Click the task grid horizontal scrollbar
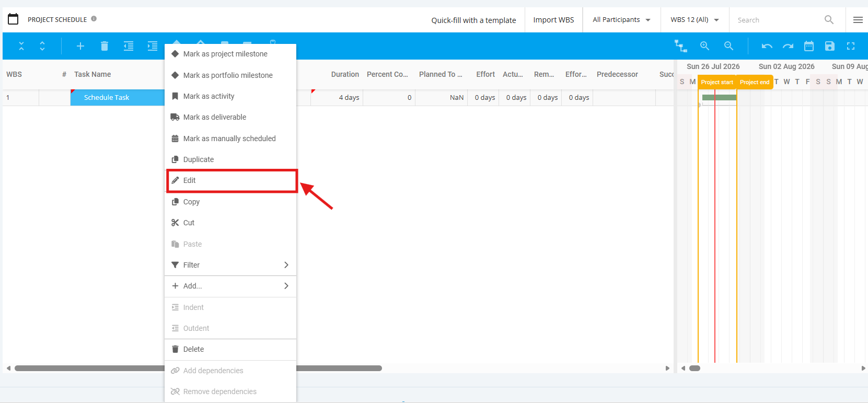 coord(198,368)
